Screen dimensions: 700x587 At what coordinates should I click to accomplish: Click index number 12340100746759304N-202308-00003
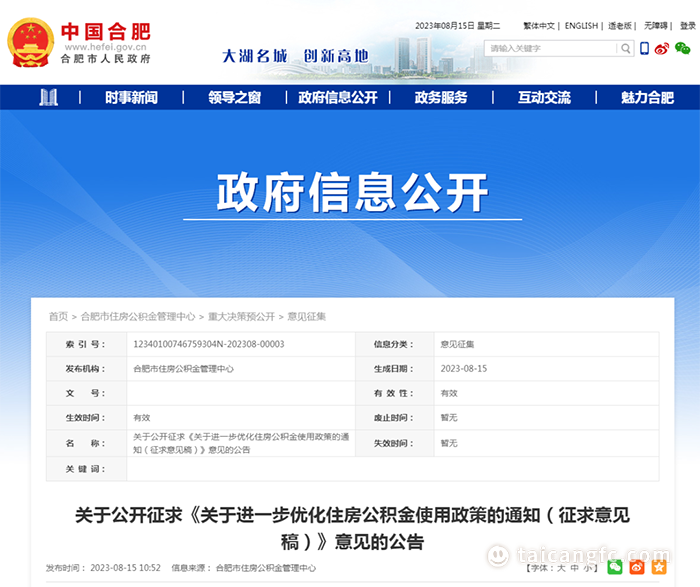(208, 344)
